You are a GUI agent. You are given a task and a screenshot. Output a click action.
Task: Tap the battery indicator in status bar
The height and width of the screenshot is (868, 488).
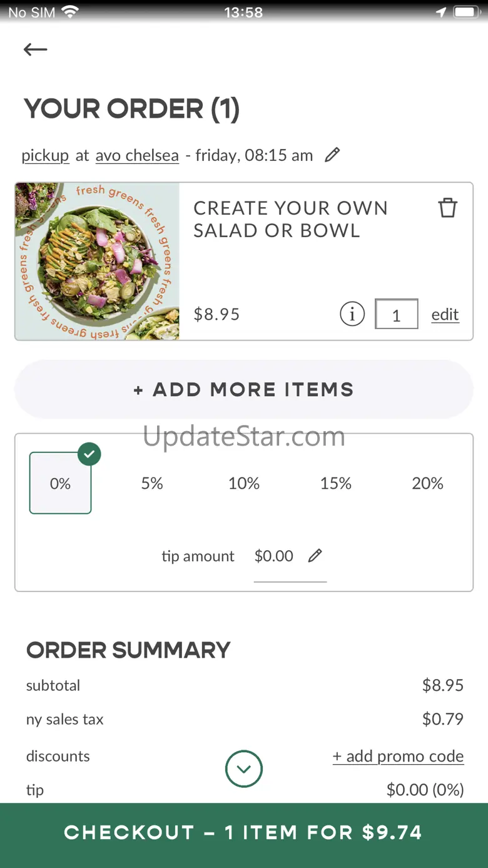[466, 12]
